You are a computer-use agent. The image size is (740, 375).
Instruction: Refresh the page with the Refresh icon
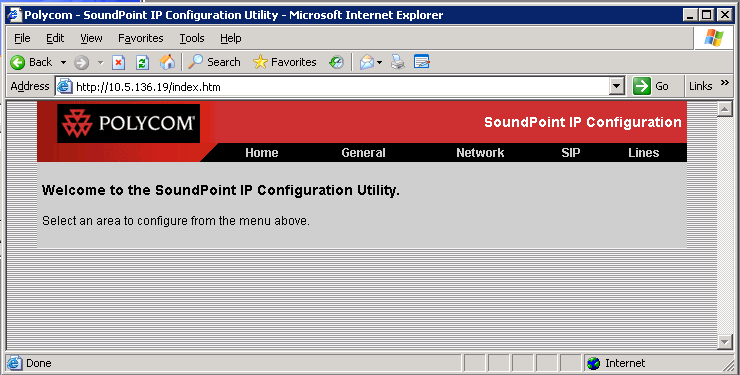click(x=142, y=62)
